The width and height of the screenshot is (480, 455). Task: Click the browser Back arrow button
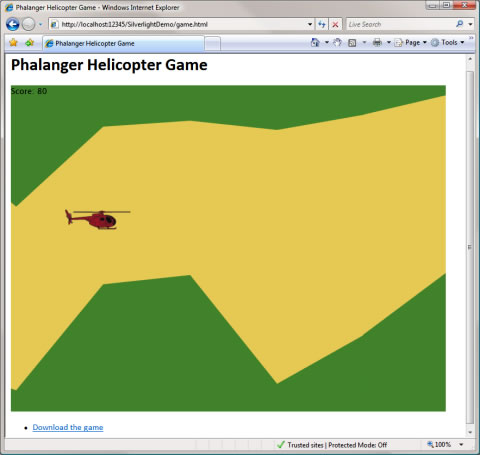click(12, 24)
